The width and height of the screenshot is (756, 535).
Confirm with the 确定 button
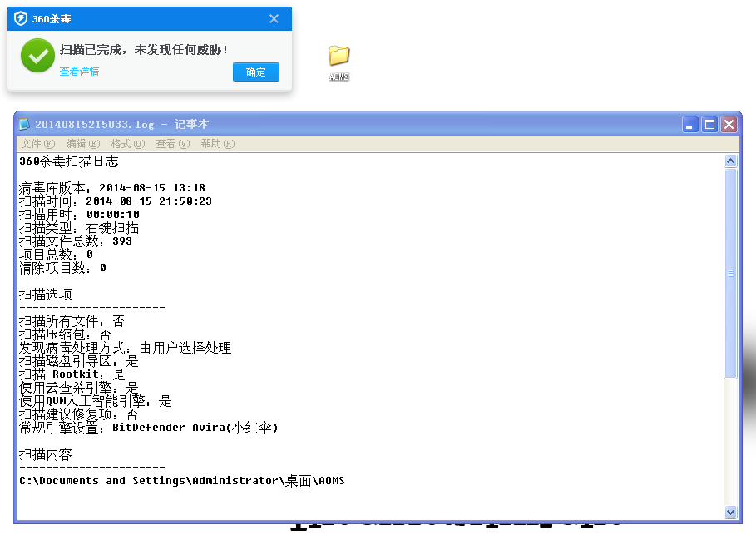[256, 72]
